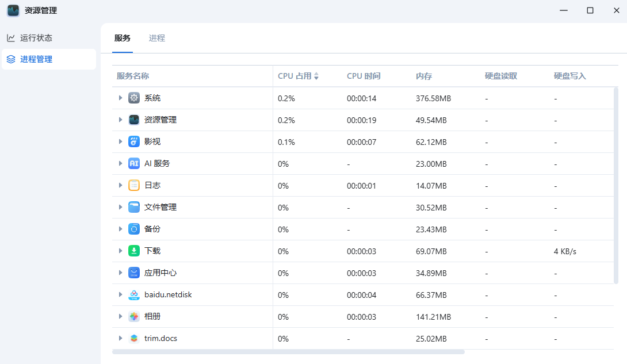
Task: Click the 下载 green arrow icon
Action: pos(134,251)
